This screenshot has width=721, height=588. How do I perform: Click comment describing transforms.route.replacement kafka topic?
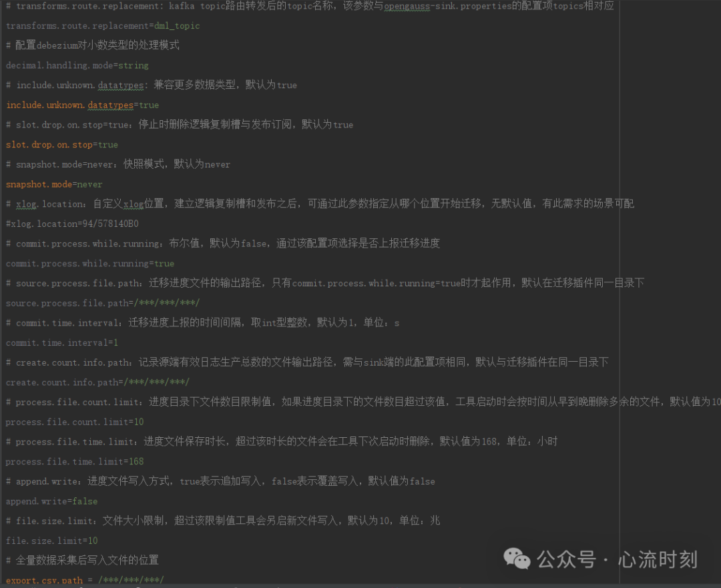310,6
